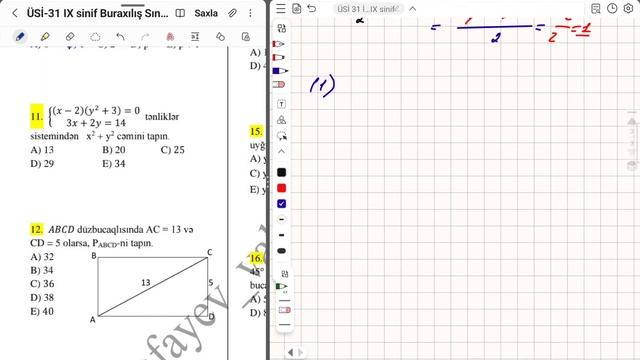Tap the highlighted question number 12
The image size is (640, 360).
coord(37,229)
